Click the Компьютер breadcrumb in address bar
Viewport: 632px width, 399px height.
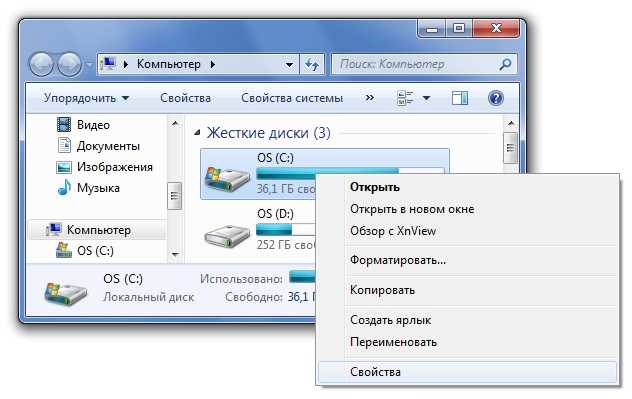(x=168, y=64)
